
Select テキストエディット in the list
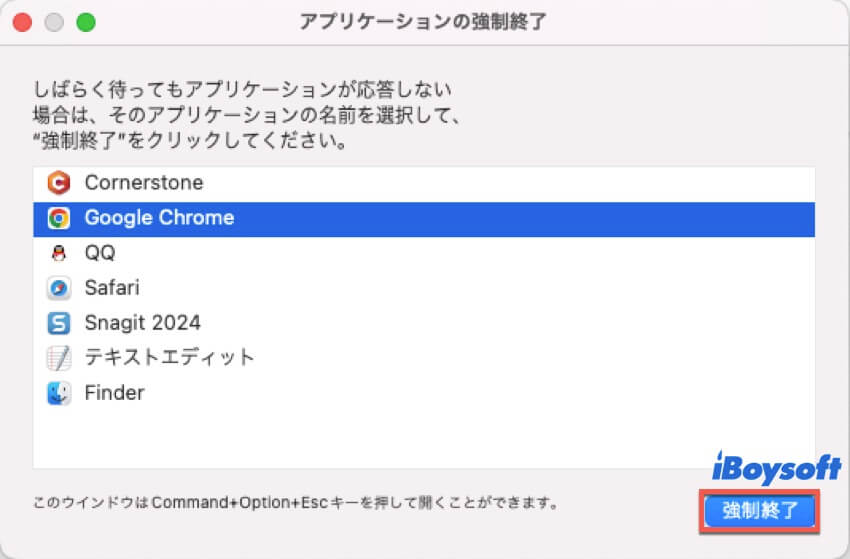pyautogui.click(x=424, y=358)
